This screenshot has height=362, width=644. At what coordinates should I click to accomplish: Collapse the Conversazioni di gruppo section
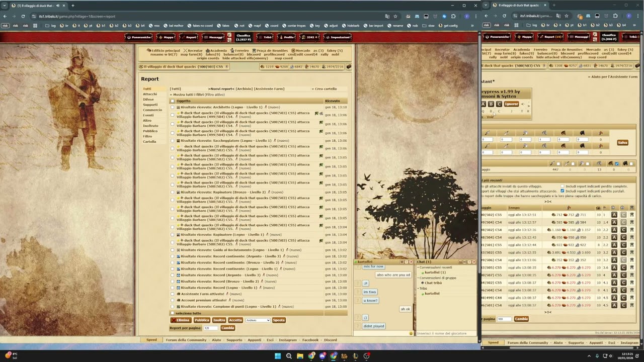click(419, 278)
